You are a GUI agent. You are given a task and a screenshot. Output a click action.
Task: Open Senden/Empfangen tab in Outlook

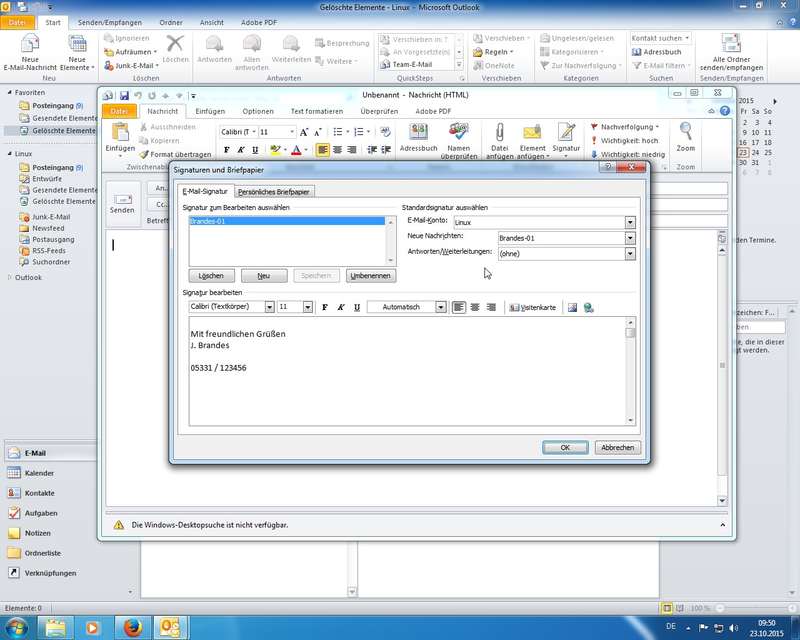point(110,22)
